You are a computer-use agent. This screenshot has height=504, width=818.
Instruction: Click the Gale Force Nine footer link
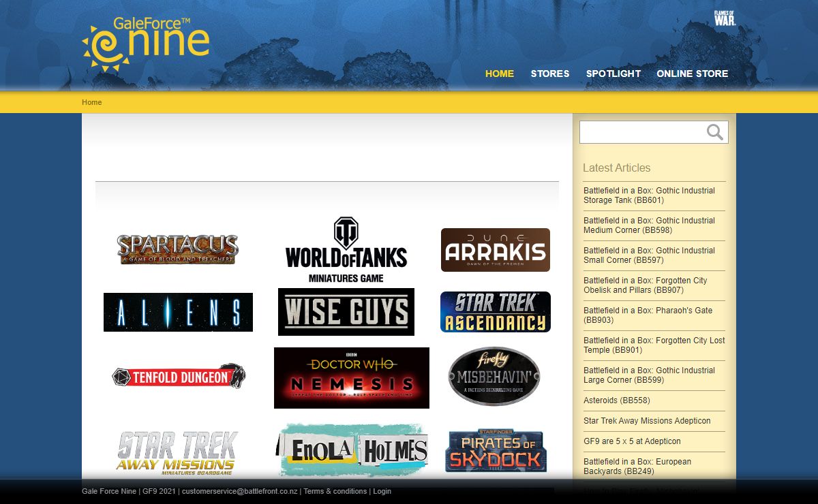coord(109,491)
